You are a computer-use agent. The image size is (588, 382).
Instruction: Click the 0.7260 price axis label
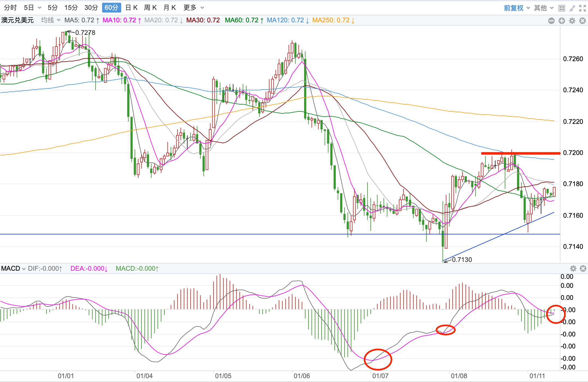(x=573, y=59)
